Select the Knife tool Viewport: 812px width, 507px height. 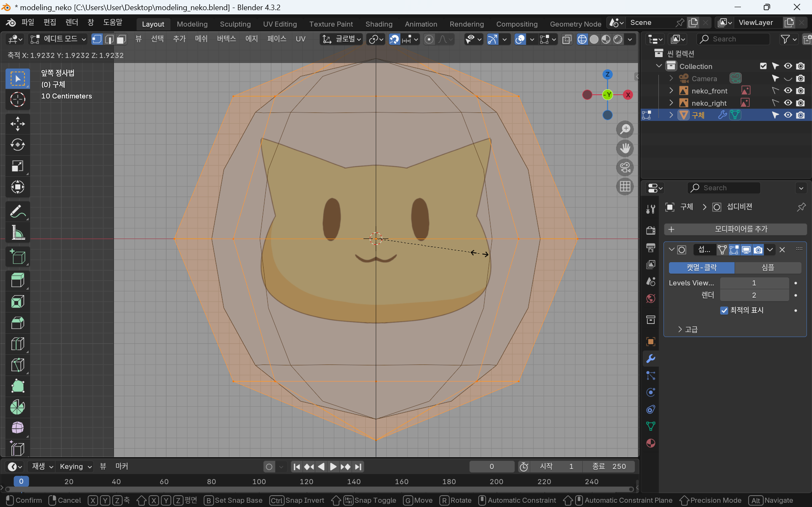(17, 365)
